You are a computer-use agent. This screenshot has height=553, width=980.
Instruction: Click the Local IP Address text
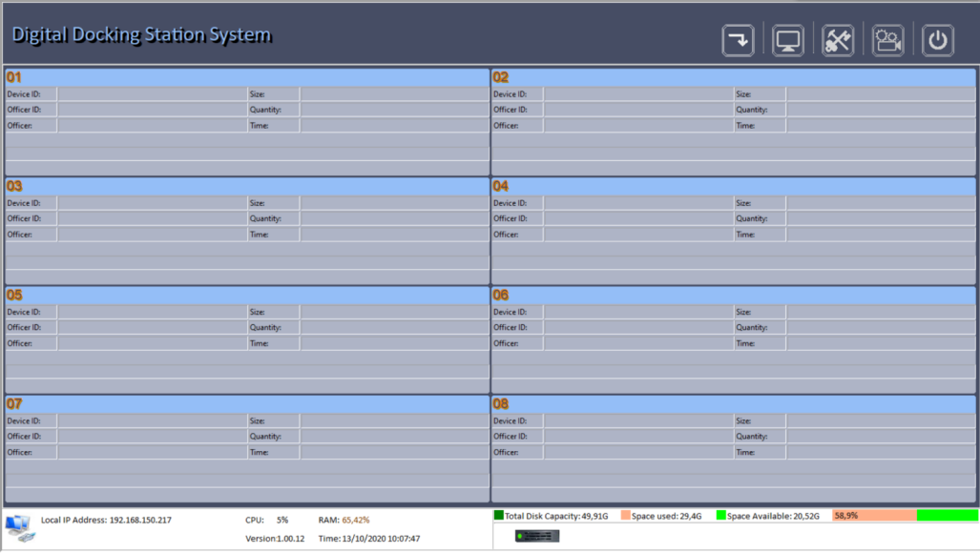[x=106, y=521]
